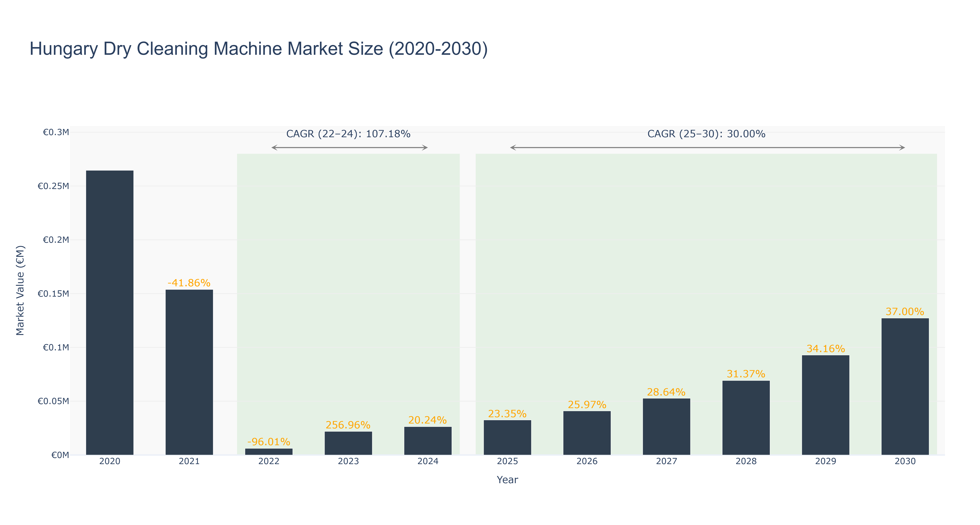This screenshot has height=525, width=980.
Task: Select the 2027 bar
Action: pos(666,426)
